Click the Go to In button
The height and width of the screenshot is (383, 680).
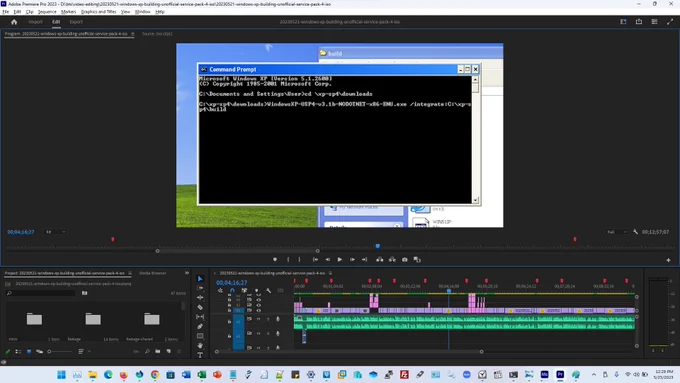tap(315, 259)
